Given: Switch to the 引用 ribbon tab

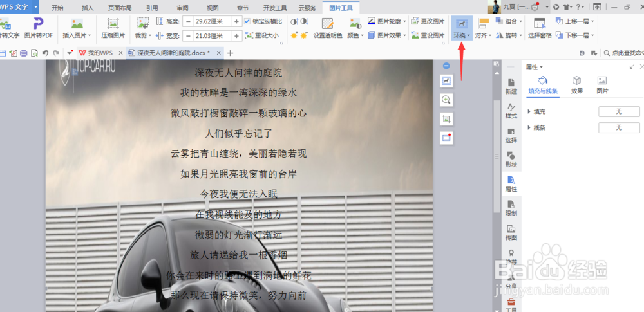Looking at the screenshot, I should pos(151,8).
